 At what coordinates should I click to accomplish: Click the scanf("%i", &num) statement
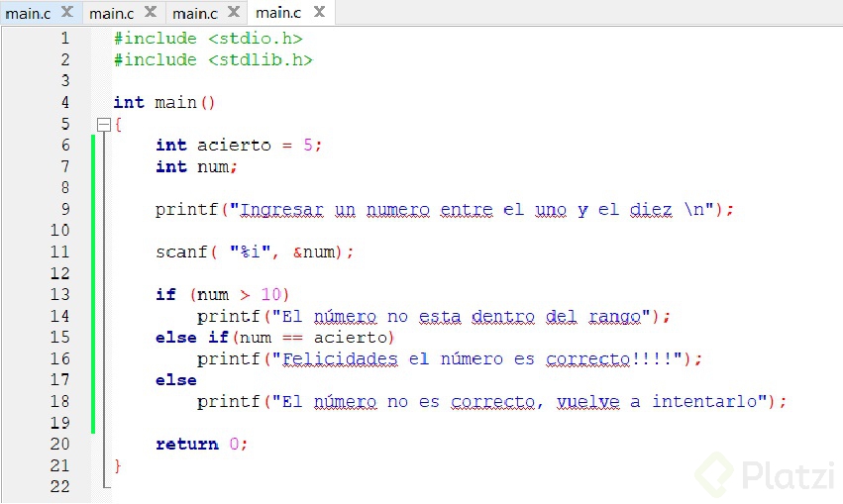coord(255,252)
